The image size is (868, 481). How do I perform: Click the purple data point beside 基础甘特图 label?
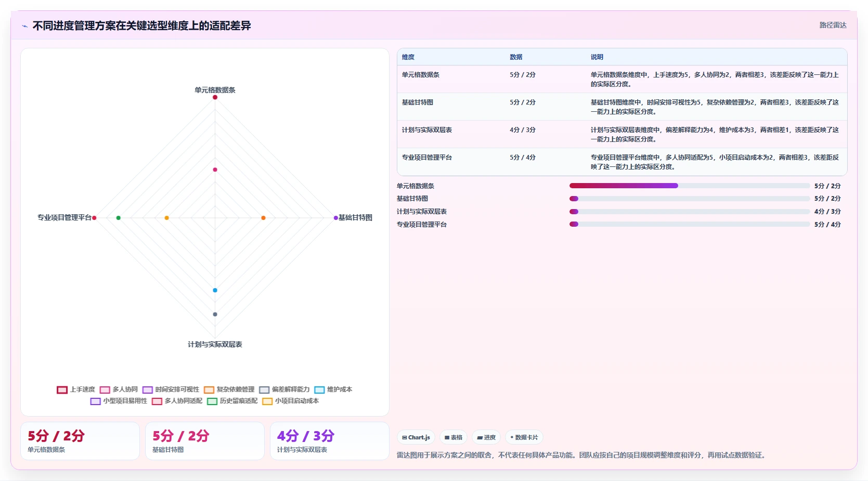tap(335, 218)
